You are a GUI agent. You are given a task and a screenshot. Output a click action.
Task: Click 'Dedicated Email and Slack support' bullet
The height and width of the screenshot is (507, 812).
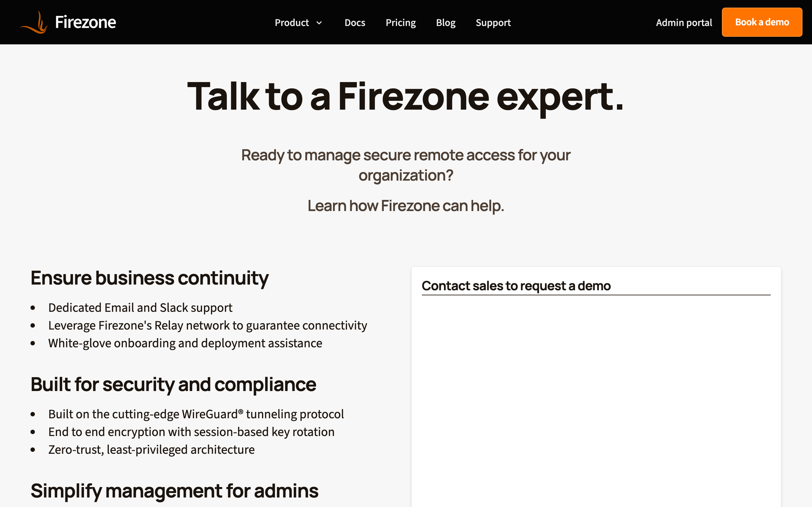tap(140, 308)
